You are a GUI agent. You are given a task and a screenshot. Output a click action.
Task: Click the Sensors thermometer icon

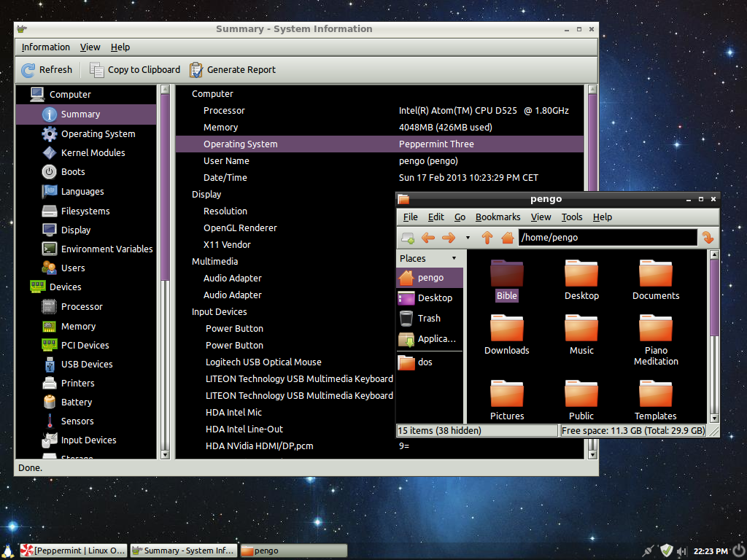[x=50, y=421]
